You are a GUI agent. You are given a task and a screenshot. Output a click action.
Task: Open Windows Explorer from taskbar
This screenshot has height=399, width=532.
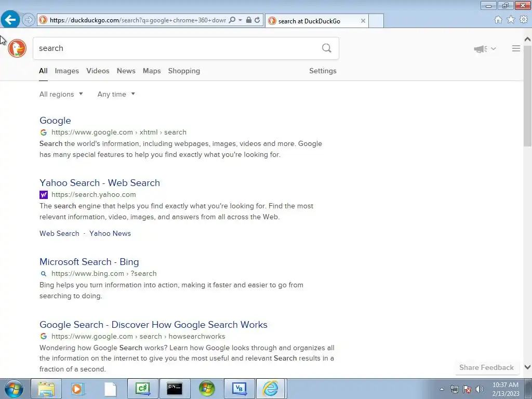click(x=46, y=389)
